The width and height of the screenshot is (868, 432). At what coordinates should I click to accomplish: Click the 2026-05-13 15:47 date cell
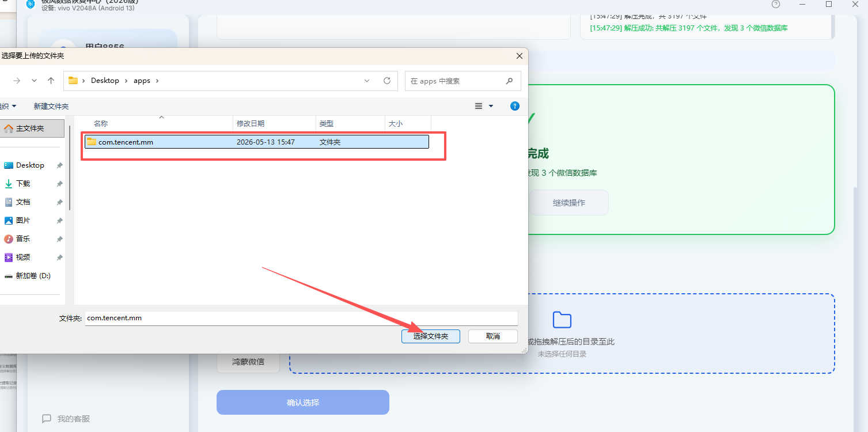click(266, 142)
